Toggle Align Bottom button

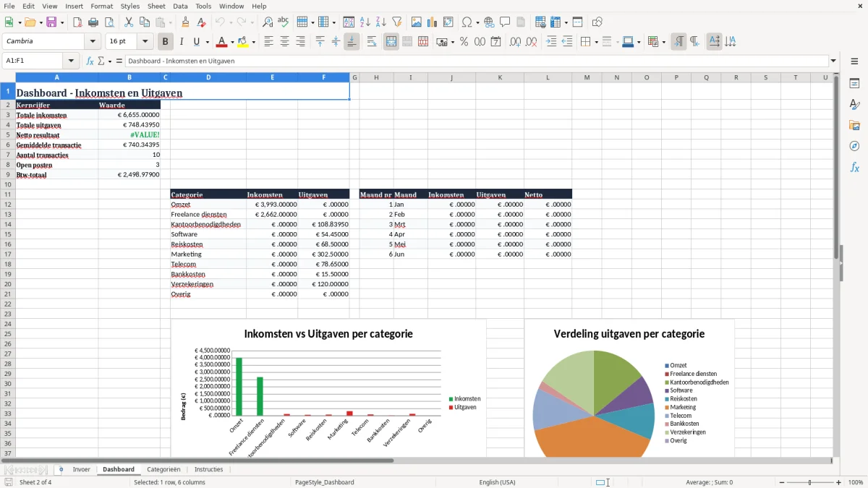point(352,42)
